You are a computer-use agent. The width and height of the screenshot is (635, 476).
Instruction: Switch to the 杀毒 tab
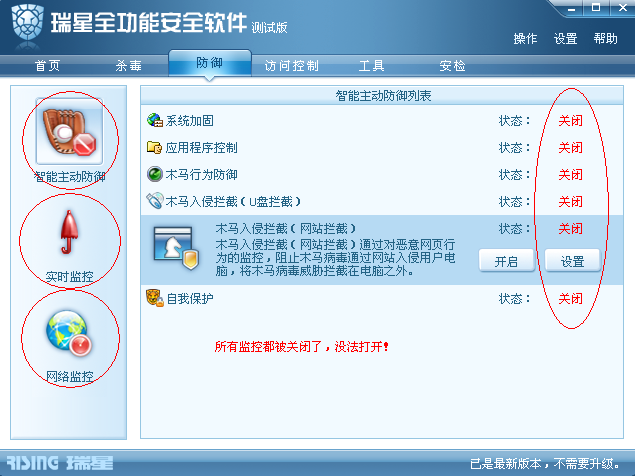(128, 66)
